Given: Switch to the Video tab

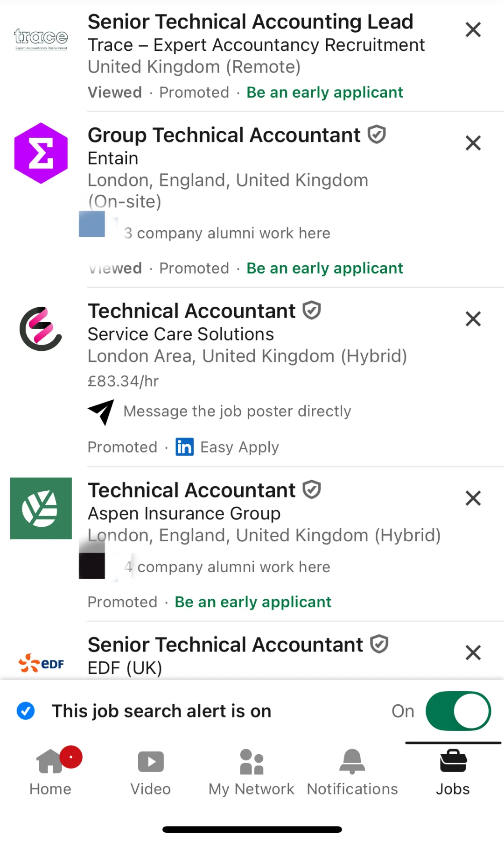Looking at the screenshot, I should (x=151, y=772).
